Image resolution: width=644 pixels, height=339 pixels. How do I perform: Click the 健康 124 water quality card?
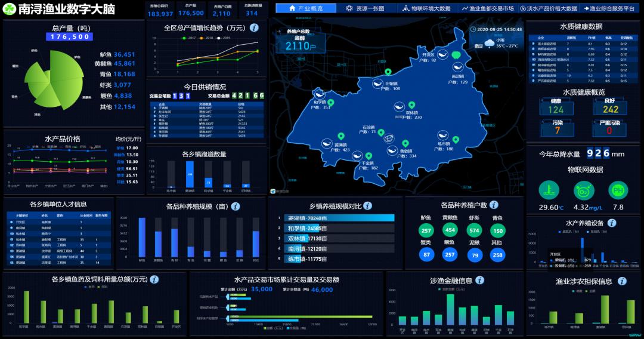point(556,106)
